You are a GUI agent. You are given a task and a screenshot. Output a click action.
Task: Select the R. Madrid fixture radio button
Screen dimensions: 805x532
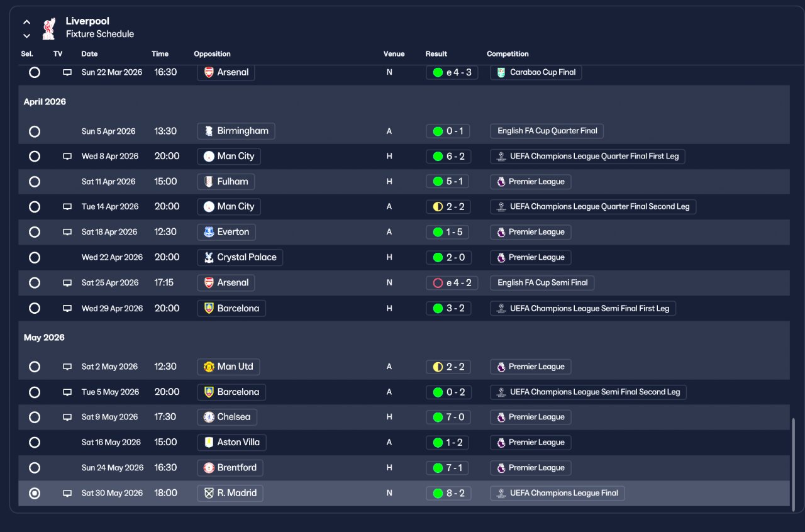click(x=35, y=494)
